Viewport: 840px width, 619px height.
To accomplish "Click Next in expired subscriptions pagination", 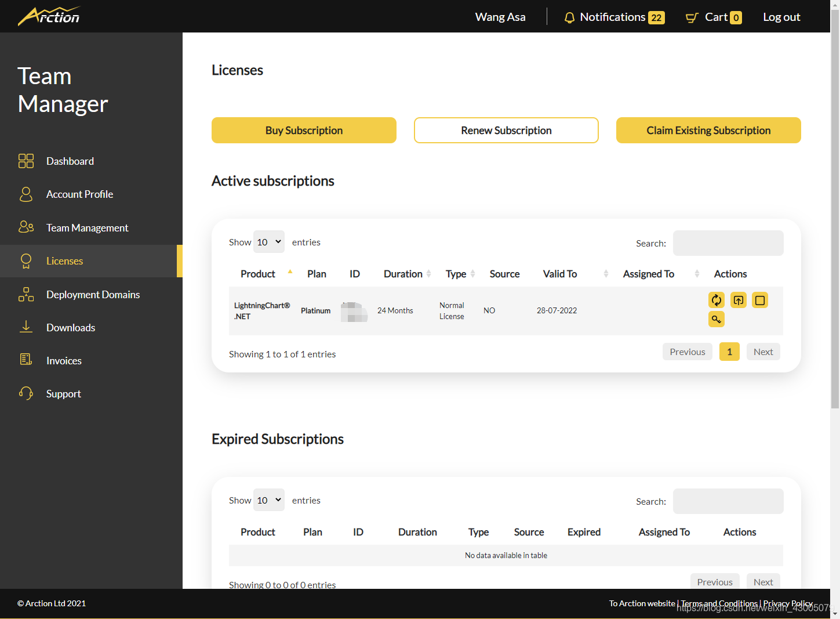I will pos(763,582).
